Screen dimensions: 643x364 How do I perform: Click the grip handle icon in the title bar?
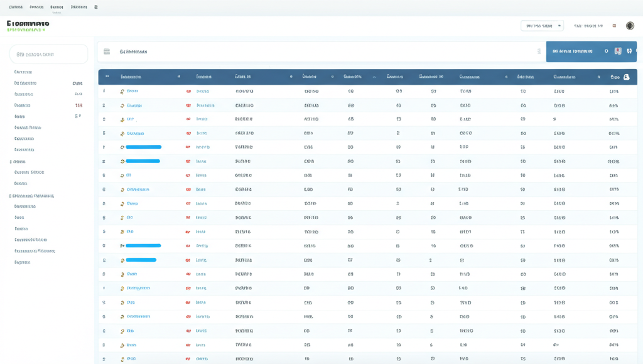point(539,51)
